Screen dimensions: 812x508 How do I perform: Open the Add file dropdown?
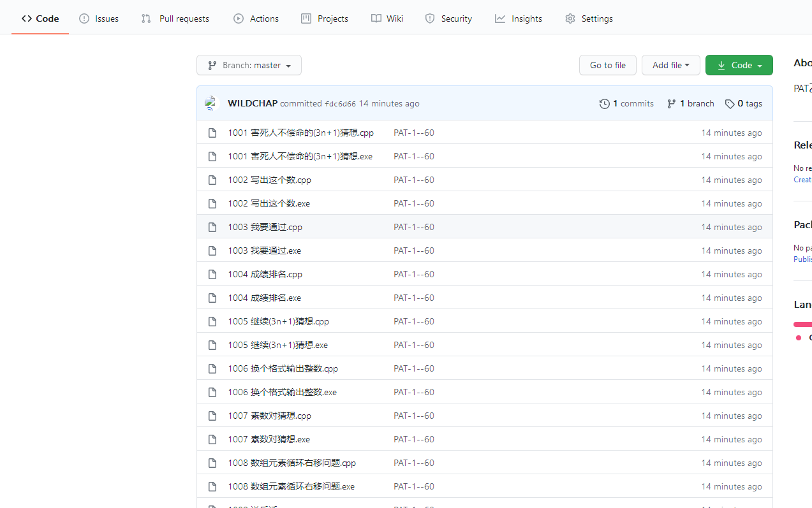pos(670,65)
